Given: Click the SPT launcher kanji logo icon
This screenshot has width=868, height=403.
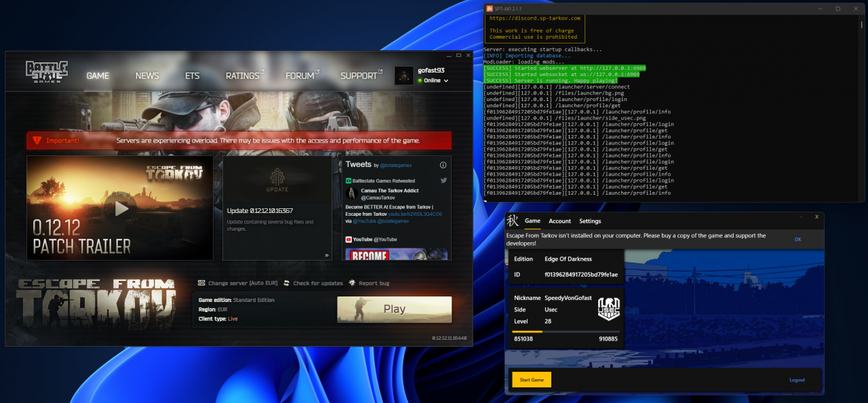Looking at the screenshot, I should [513, 220].
